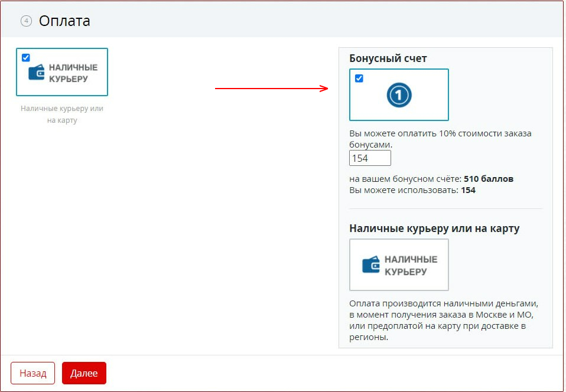The image size is (566, 392).
Task: Uncheck the bonus account checkbox
Action: (x=359, y=79)
